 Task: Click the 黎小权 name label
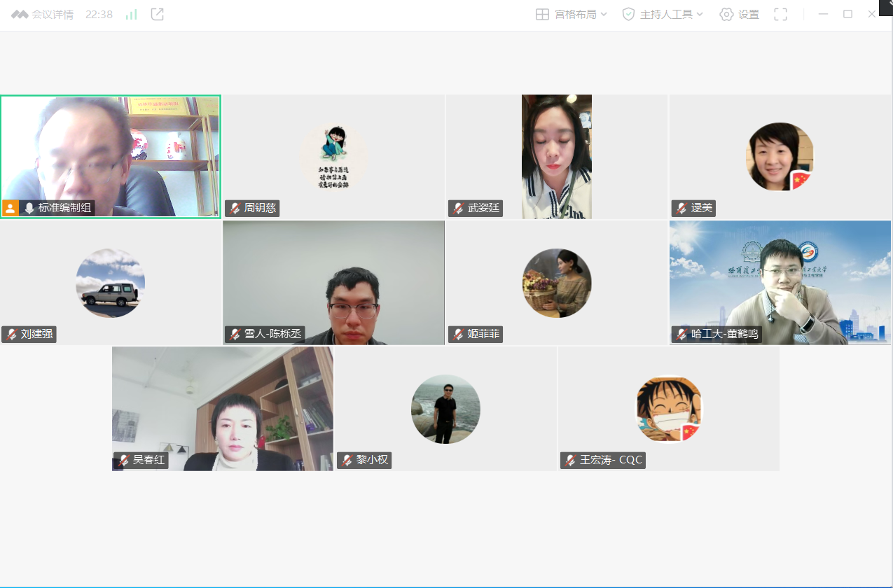point(372,461)
